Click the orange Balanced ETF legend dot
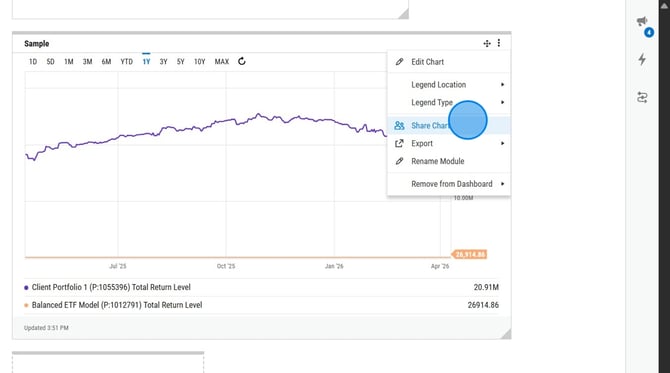 click(26, 305)
